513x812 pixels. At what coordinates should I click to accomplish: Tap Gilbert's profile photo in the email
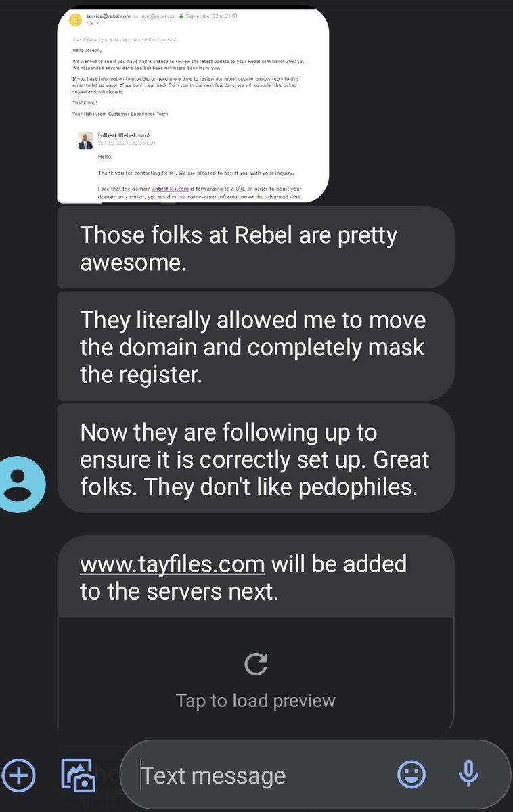point(85,140)
